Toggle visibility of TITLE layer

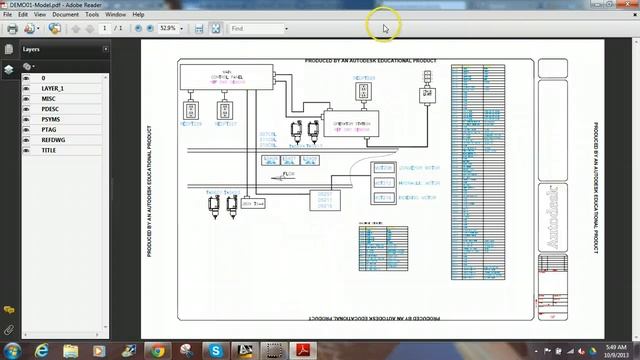[x=27, y=150]
